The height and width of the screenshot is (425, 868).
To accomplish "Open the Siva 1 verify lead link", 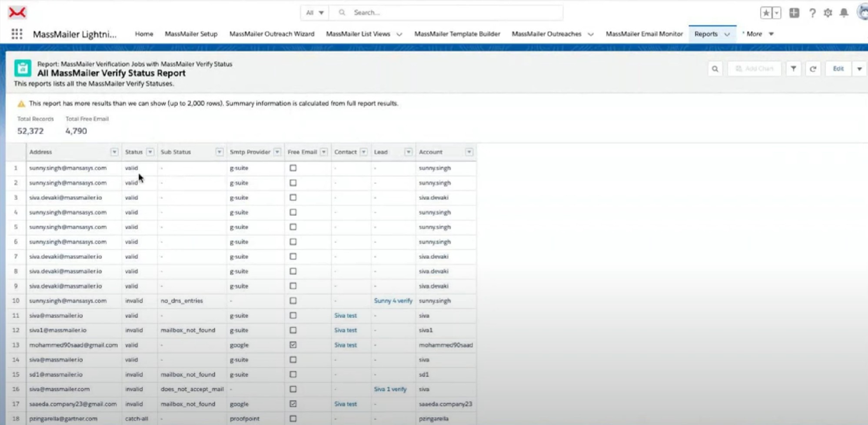I will pos(390,389).
